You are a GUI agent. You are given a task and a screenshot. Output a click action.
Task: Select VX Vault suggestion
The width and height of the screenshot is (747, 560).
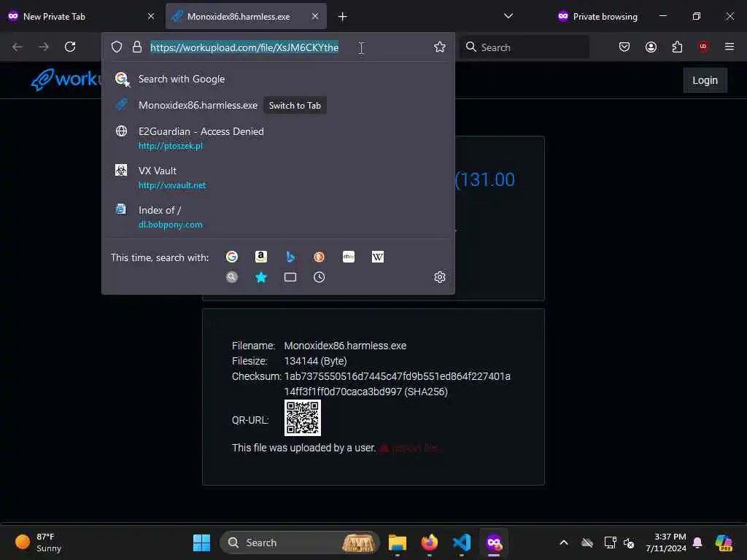tap(278, 178)
